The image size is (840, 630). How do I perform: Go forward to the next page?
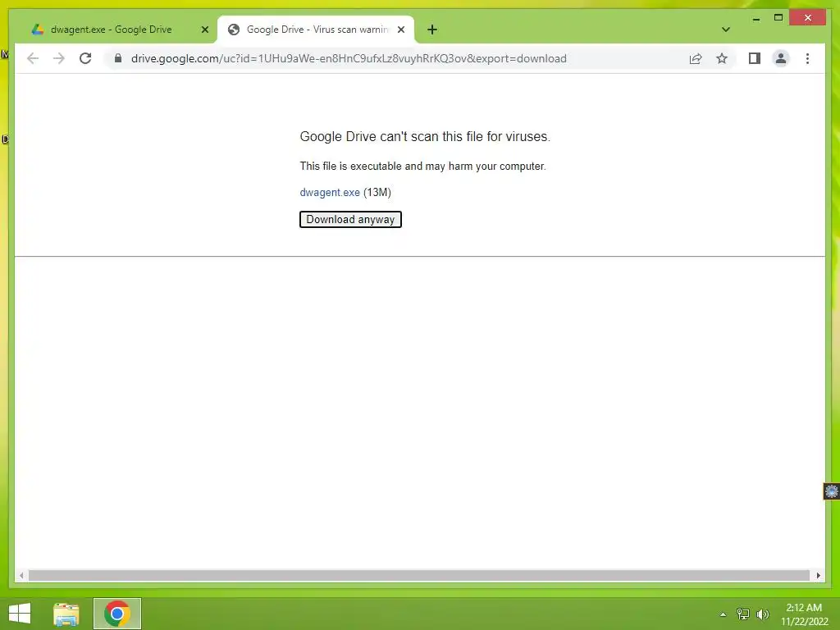59,58
